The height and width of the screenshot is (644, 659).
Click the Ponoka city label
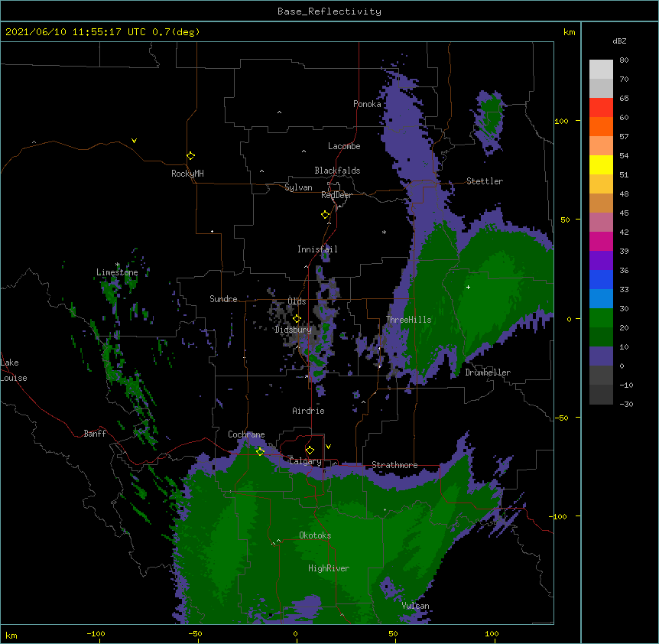(x=367, y=104)
